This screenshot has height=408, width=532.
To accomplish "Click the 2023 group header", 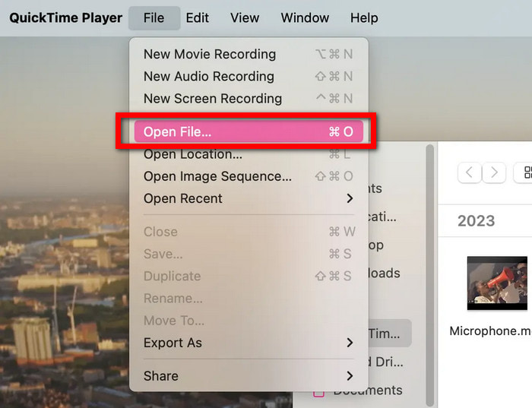I will click(476, 221).
